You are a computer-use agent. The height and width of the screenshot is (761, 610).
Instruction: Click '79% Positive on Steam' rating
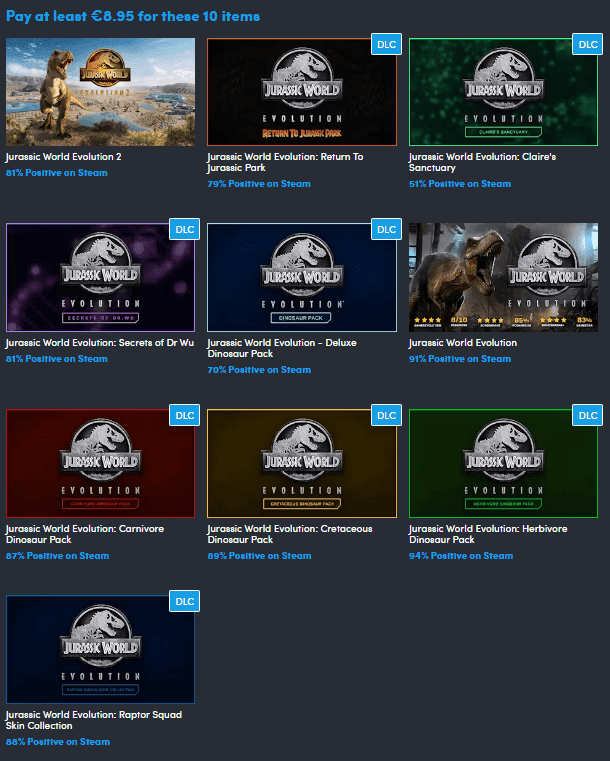259,184
